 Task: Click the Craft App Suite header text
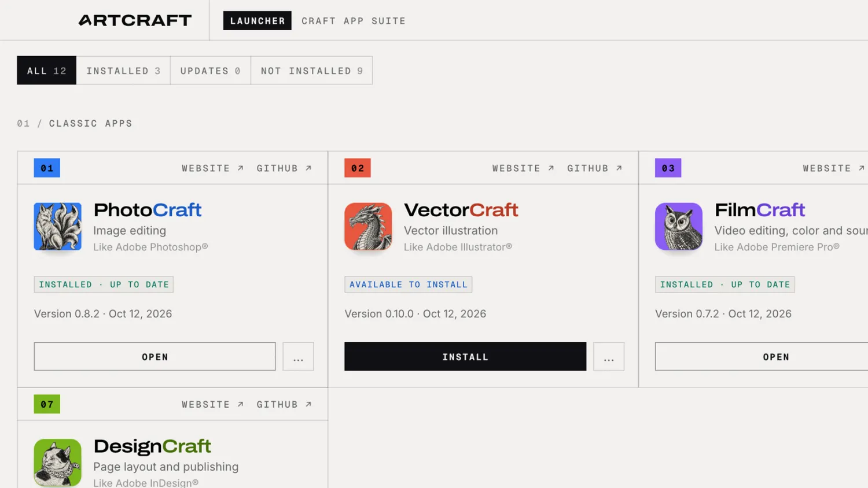354,21
